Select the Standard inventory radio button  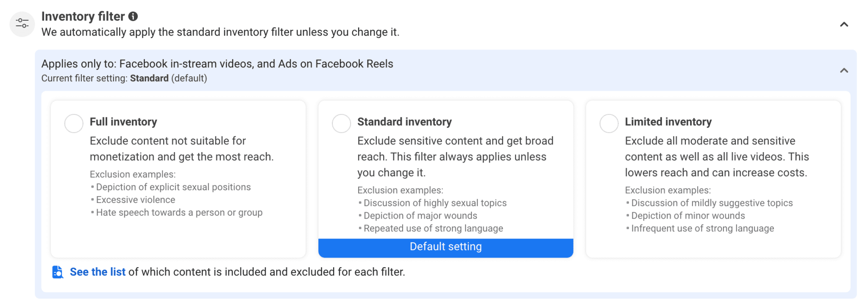click(x=341, y=123)
